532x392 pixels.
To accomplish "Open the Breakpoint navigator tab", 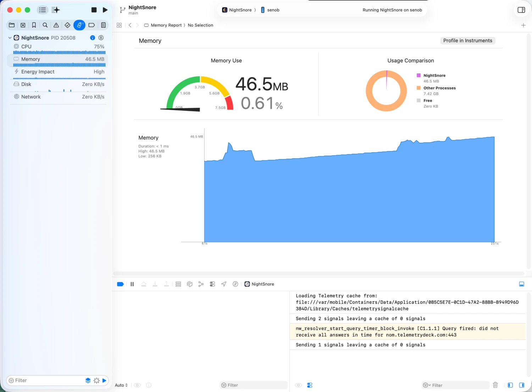I will click(x=92, y=25).
